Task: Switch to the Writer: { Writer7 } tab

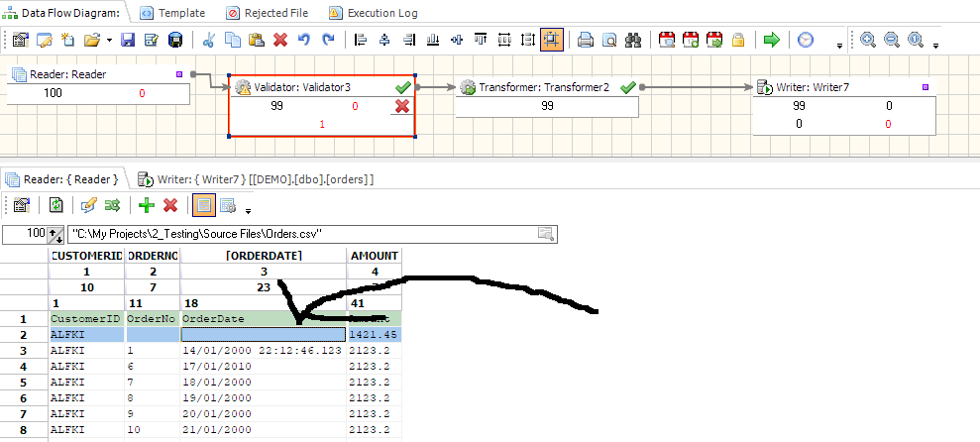Action: coord(257,180)
